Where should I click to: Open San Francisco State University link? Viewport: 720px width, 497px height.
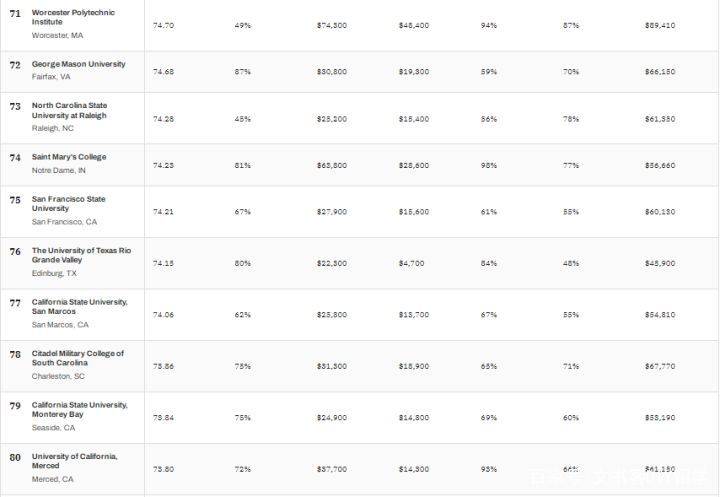point(68,203)
